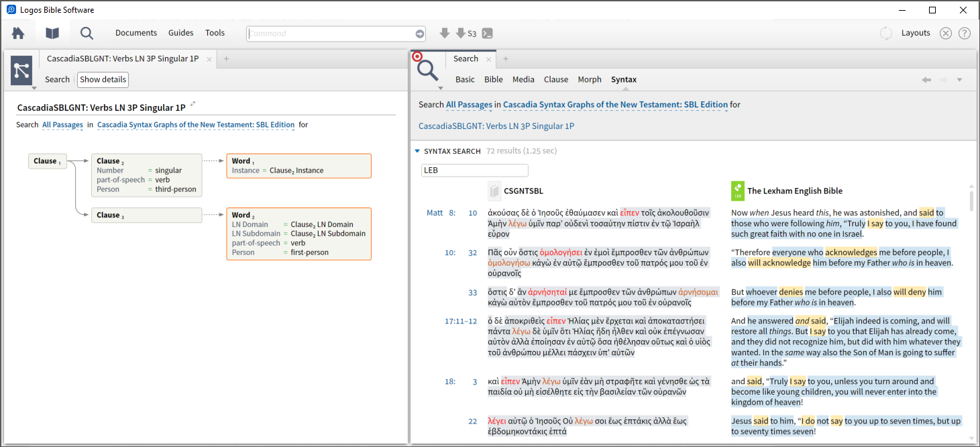This screenshot has width=980, height=447.
Task: Close the Search tab
Action: pyautogui.click(x=488, y=59)
